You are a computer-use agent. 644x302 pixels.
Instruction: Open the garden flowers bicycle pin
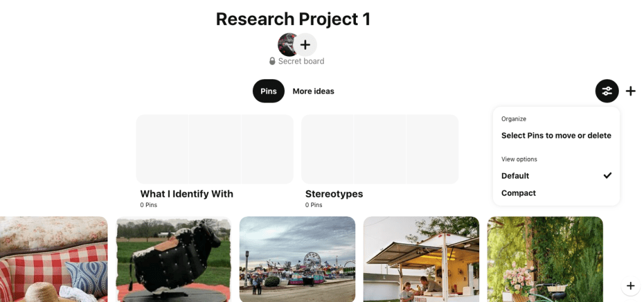545,259
